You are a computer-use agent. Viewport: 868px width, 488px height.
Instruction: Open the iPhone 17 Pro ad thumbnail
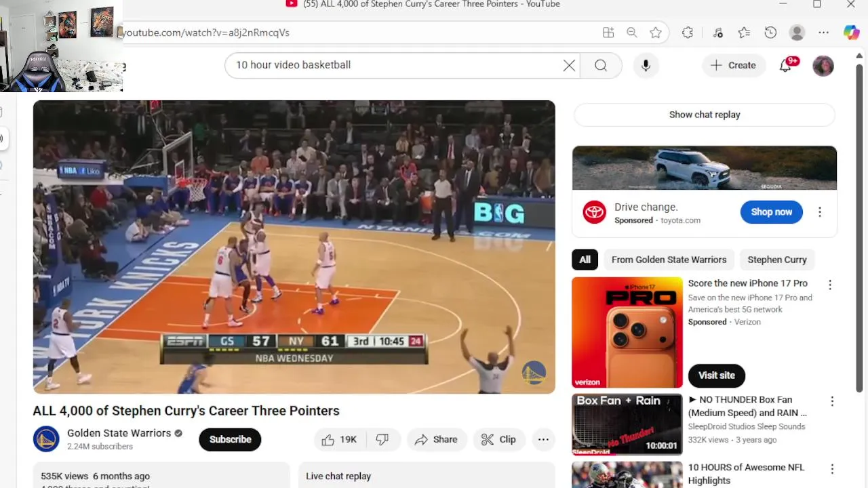627,332
